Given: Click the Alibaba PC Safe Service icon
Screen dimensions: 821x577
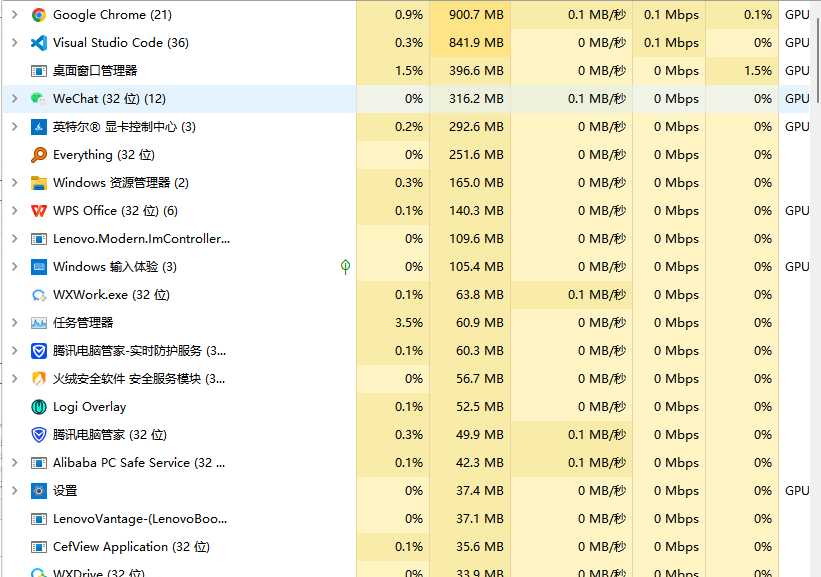Looking at the screenshot, I should click(39, 463).
